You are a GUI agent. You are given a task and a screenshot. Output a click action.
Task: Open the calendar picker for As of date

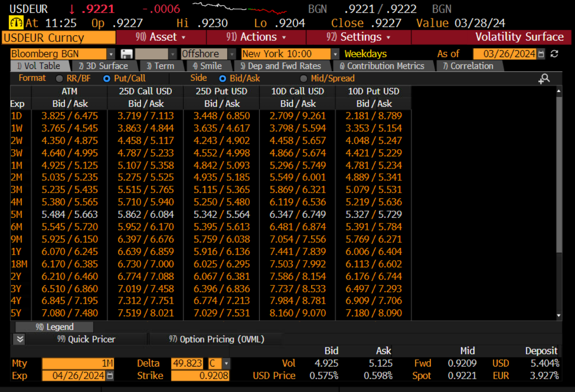pyautogui.click(x=541, y=54)
